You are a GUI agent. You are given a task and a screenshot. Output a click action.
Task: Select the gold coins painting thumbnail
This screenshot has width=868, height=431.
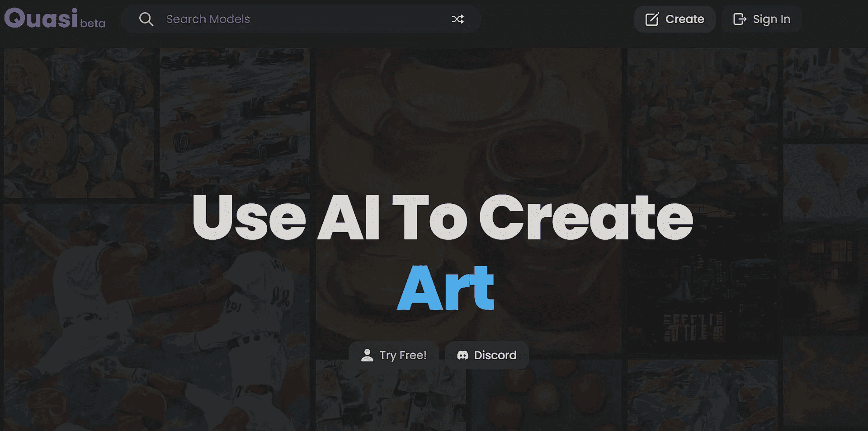(x=79, y=122)
